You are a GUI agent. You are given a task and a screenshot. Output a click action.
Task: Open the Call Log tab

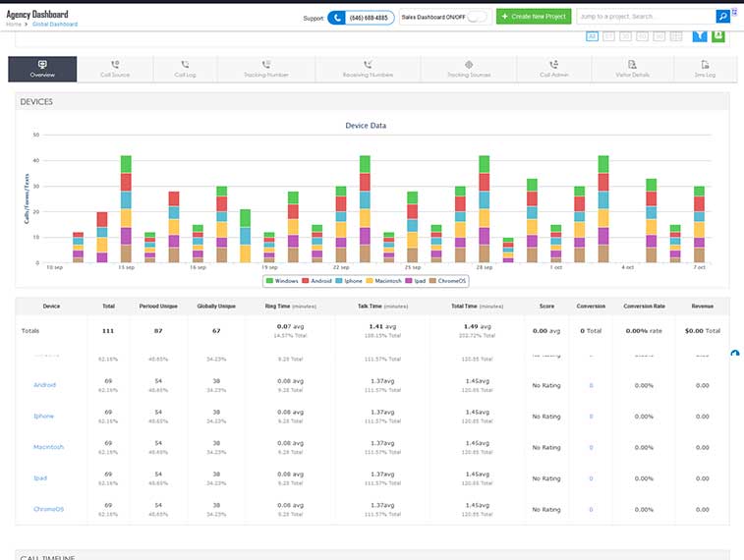point(186,69)
